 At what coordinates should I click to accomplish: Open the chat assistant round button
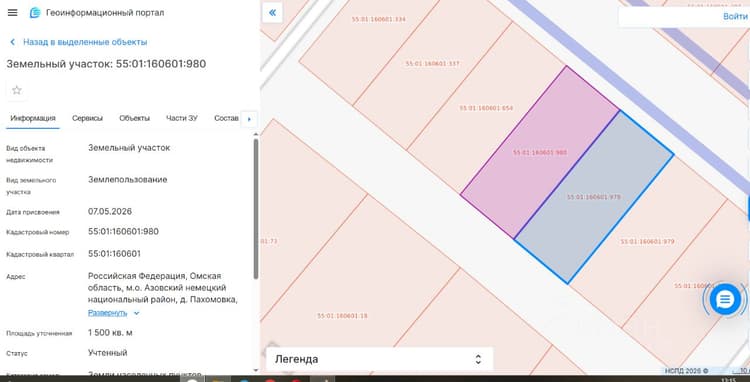point(725,300)
